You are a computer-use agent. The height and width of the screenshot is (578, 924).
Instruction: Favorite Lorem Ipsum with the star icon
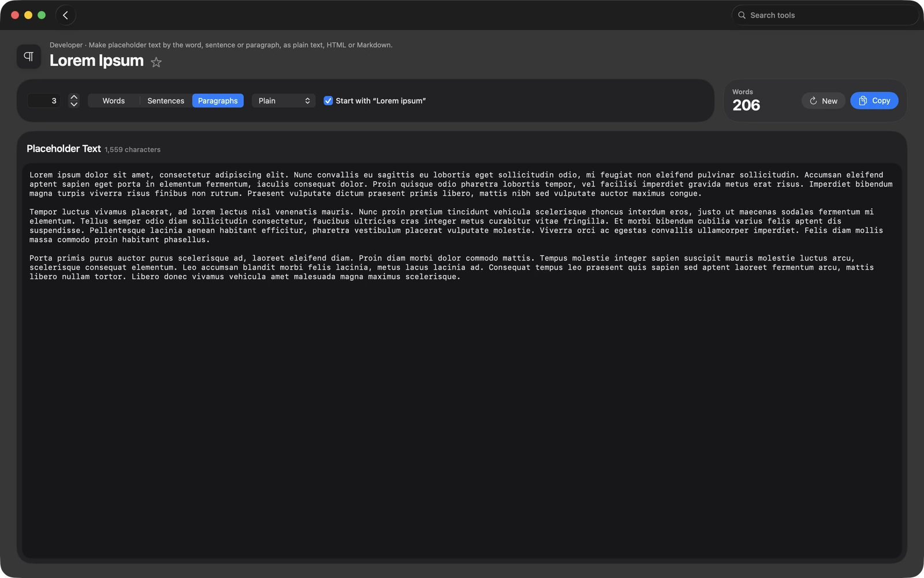(156, 62)
